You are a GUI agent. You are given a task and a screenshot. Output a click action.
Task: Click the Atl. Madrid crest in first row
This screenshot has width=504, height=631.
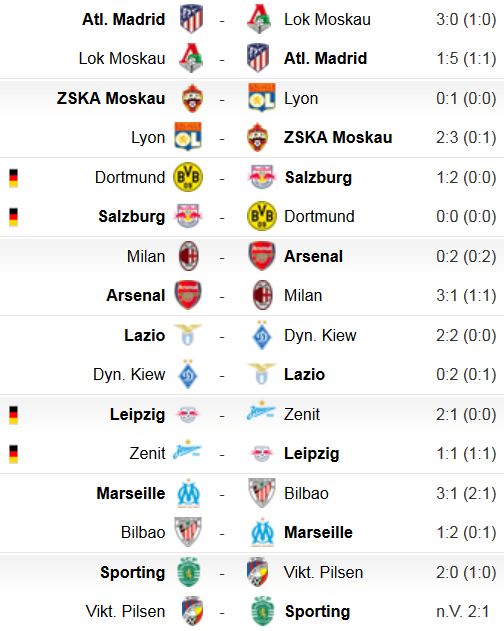191,19
